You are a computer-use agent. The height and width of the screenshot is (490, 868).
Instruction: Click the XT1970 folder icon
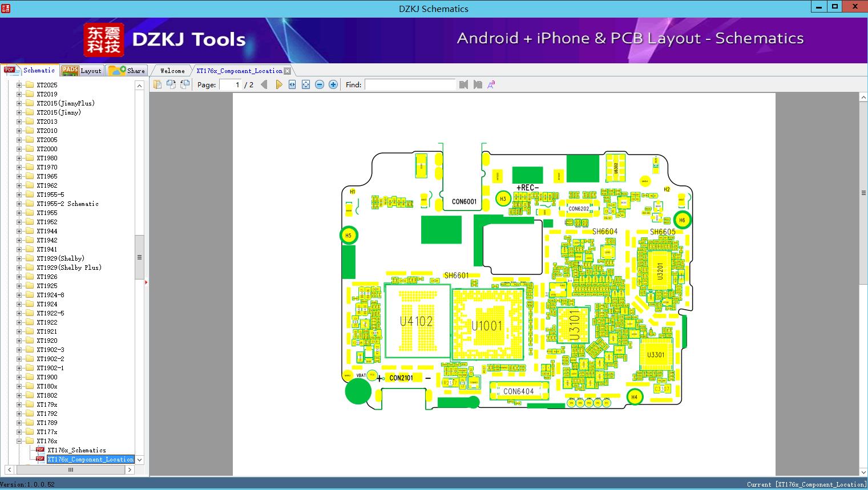pos(29,167)
